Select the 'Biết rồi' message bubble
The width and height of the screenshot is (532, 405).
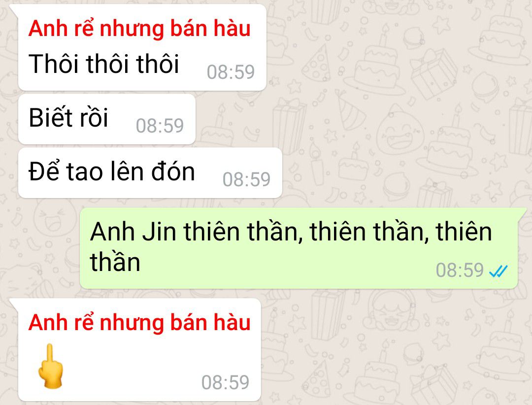[107, 119]
